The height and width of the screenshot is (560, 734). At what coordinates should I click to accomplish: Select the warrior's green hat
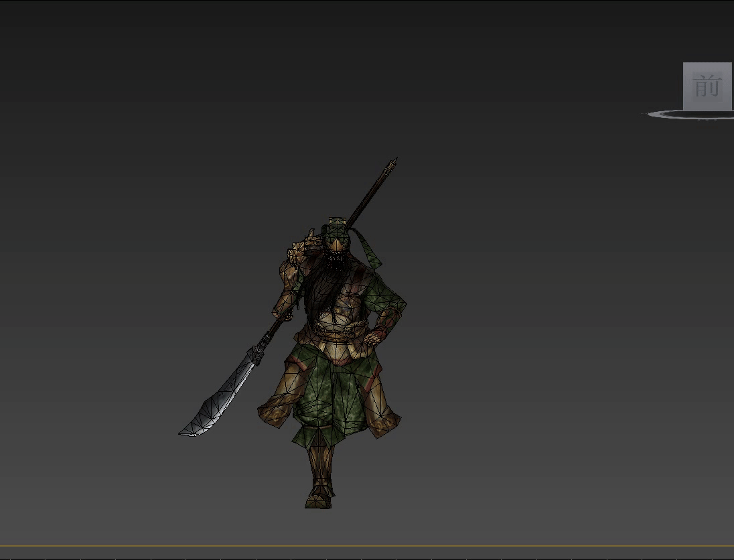tap(338, 229)
